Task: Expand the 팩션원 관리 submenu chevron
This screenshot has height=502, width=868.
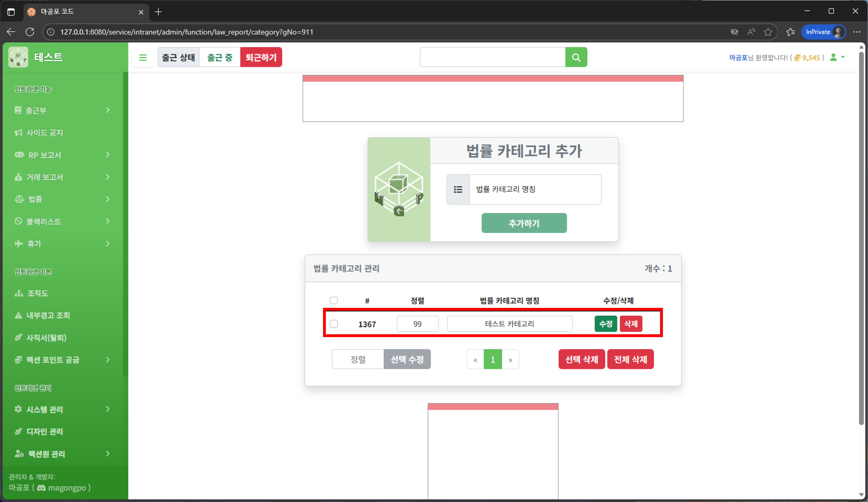Action: (x=108, y=454)
